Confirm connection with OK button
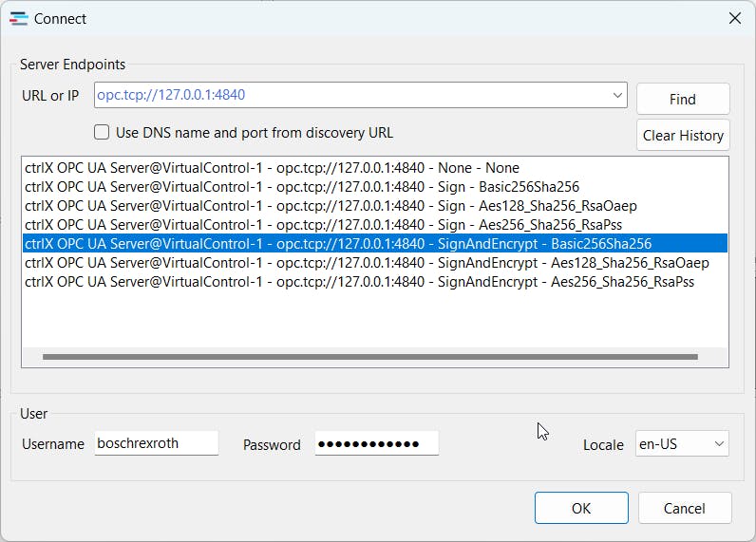756x542 pixels. tap(580, 508)
